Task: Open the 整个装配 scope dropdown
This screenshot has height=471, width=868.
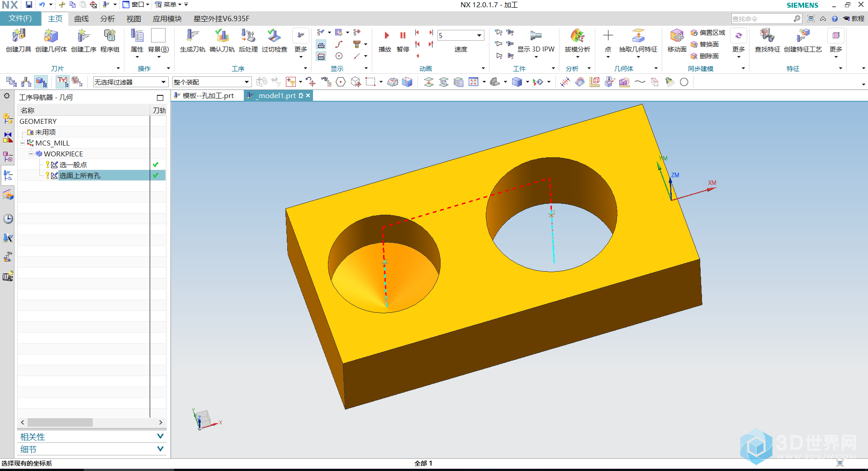Action: [211, 82]
